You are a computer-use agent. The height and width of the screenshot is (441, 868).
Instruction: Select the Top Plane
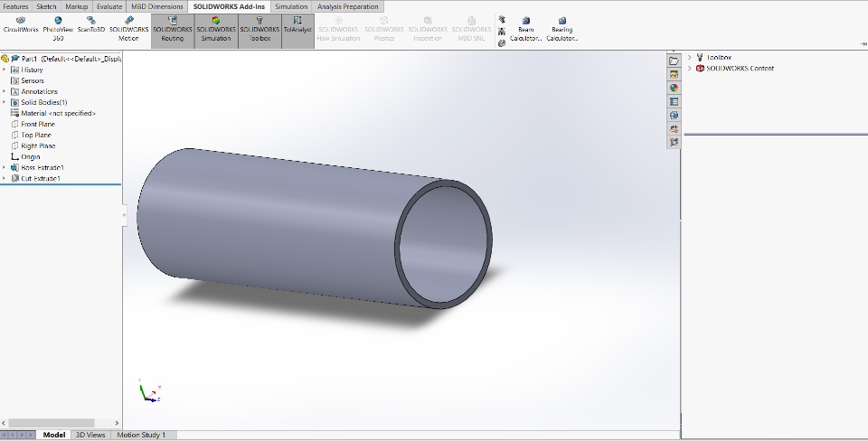pos(31,135)
